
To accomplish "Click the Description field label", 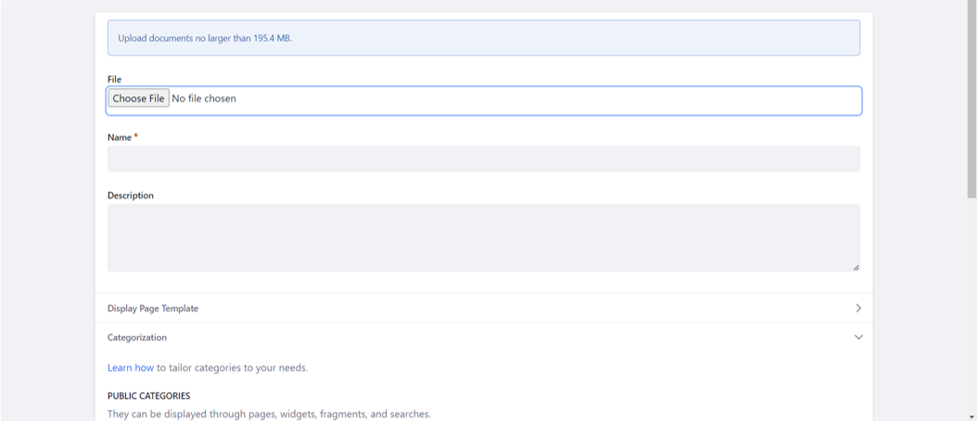I will pyautogui.click(x=131, y=196).
